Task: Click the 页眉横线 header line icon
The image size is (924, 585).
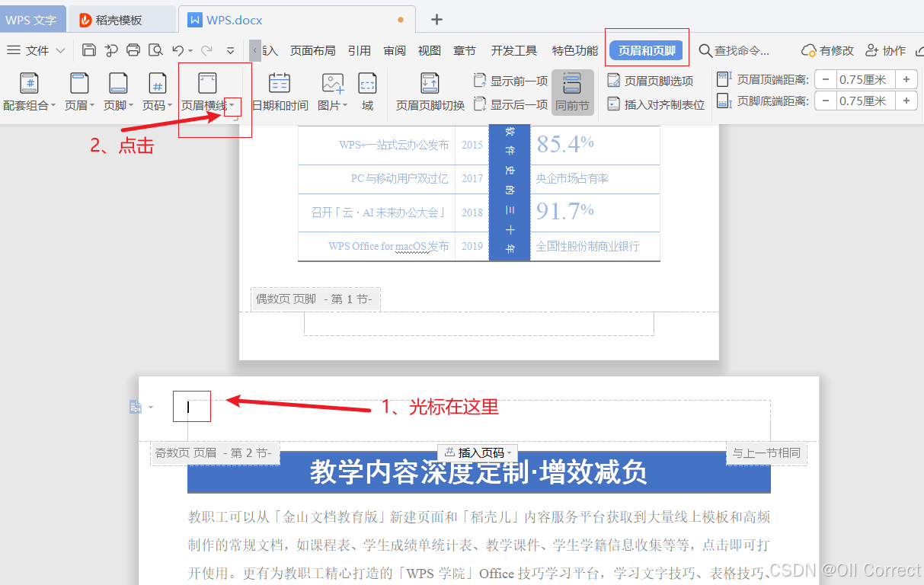Action: point(207,84)
